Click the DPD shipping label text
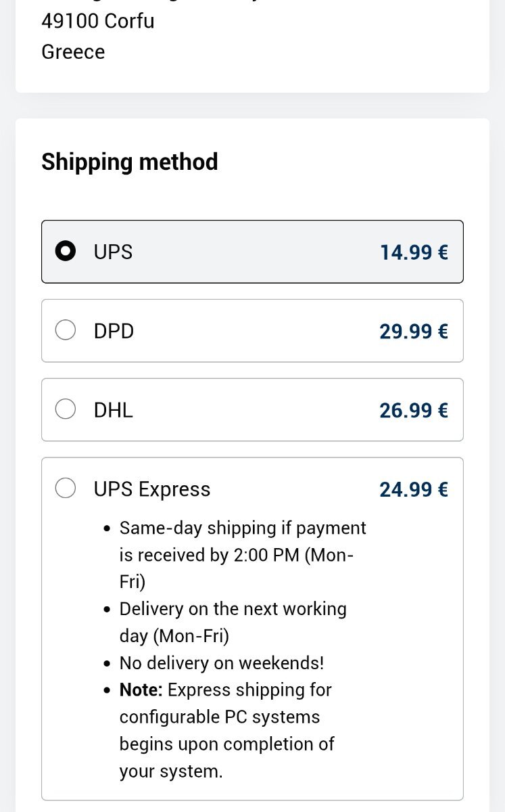This screenshot has width=505, height=812. (114, 331)
